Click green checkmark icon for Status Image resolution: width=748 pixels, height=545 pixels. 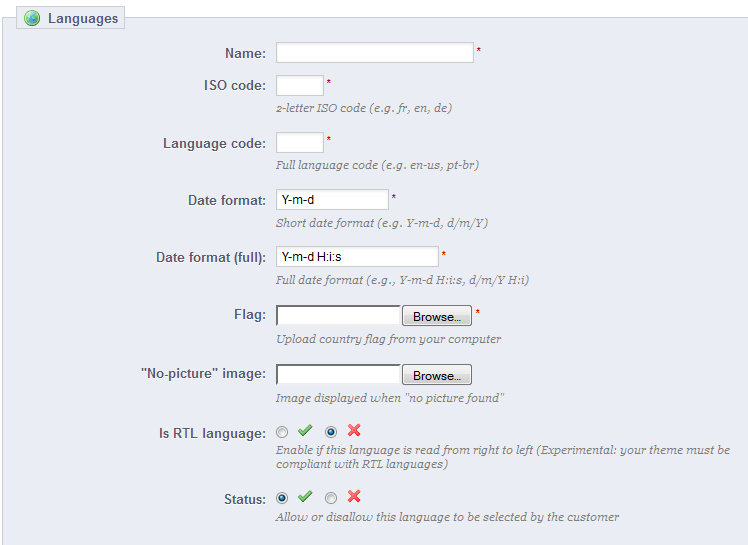coord(306,497)
